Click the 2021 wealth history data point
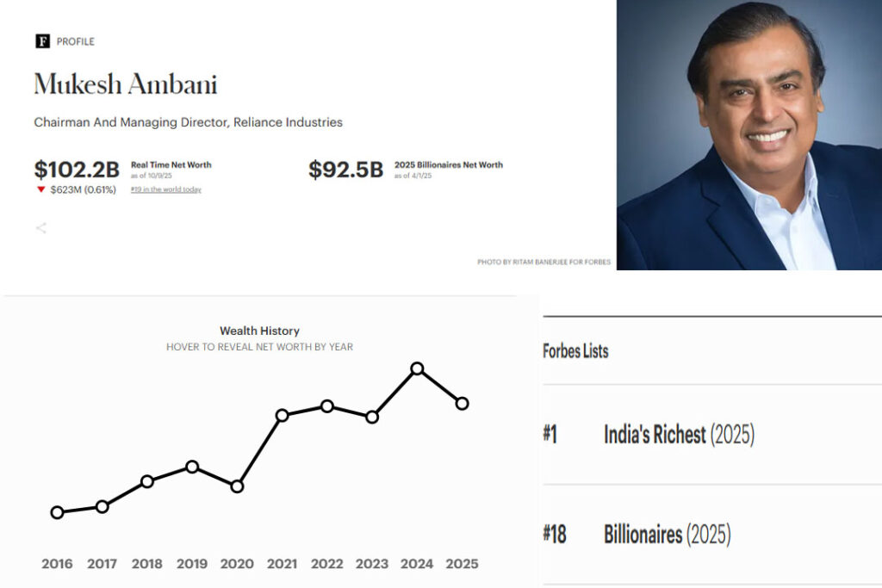The width and height of the screenshot is (882, 588). tap(282, 415)
